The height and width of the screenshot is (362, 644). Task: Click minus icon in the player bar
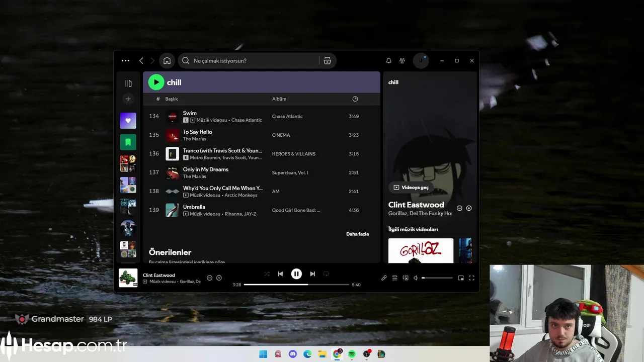(210, 278)
